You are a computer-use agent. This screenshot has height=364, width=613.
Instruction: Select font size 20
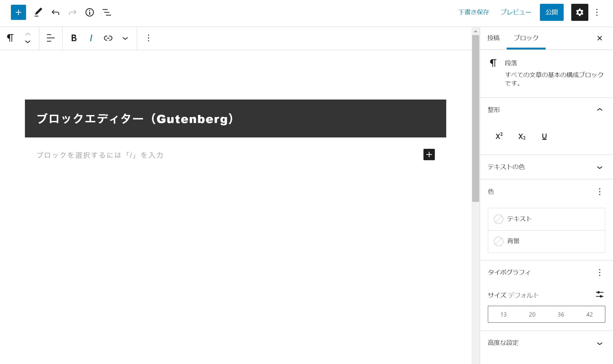tap(532, 314)
